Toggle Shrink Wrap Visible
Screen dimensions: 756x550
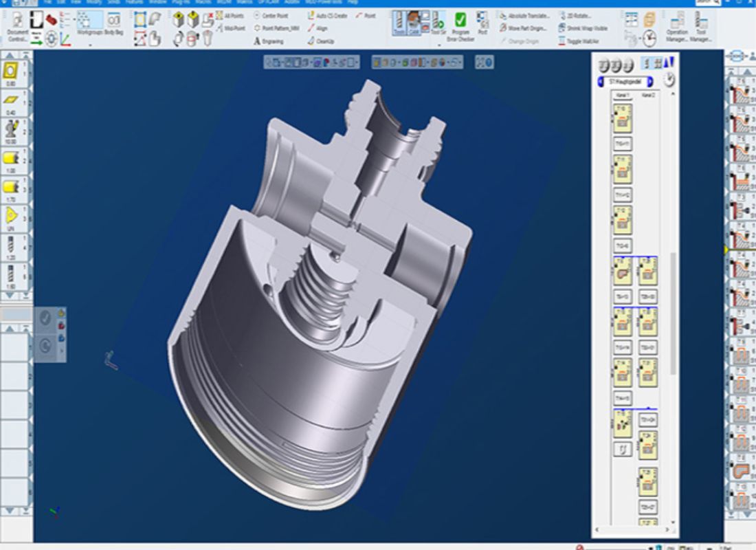582,28
